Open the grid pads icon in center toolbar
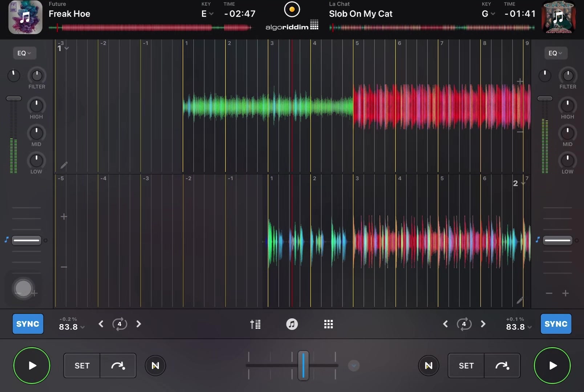Screen dimensions: 584x392 pos(328,324)
